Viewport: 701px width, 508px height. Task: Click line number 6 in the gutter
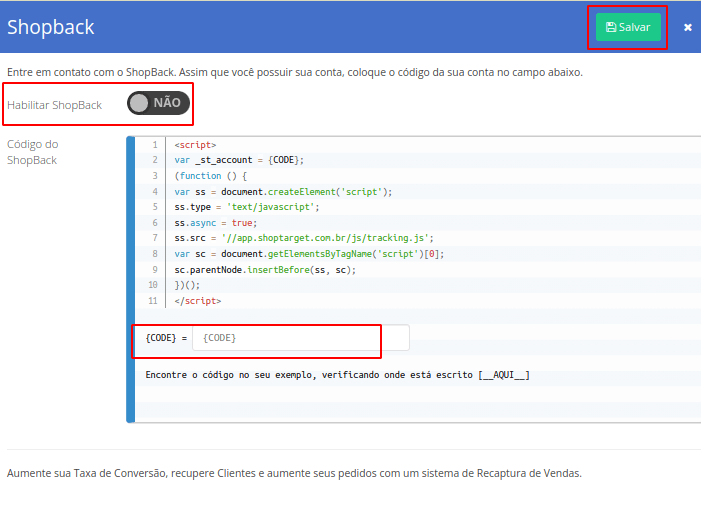[155, 223]
